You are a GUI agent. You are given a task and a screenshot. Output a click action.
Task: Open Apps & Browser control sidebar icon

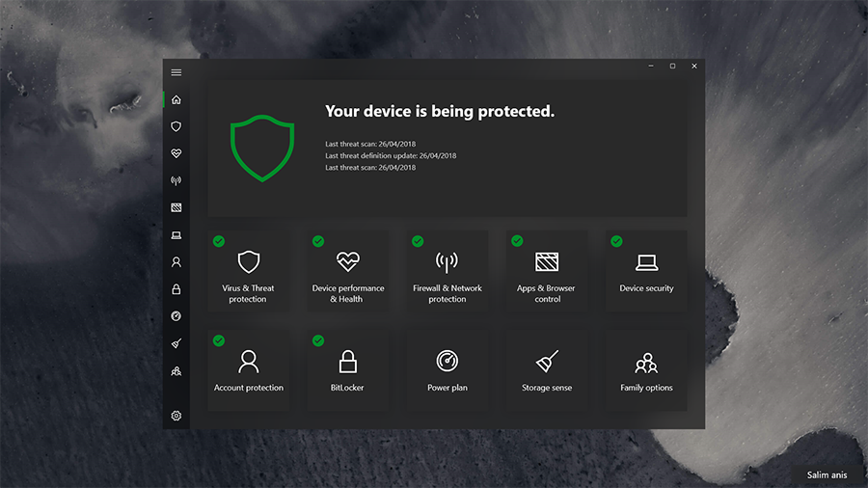(x=176, y=207)
